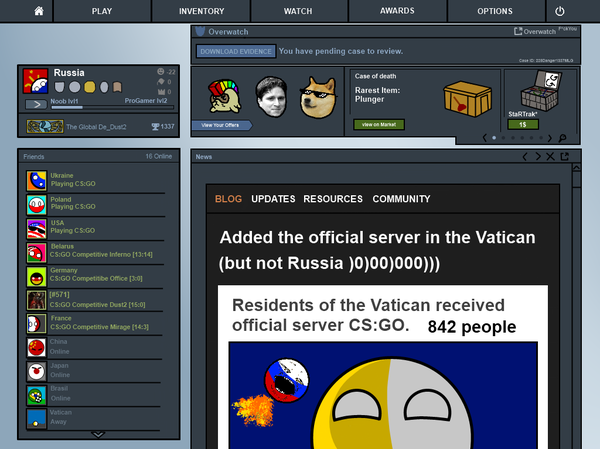Open the StaRTrak crate item
The image size is (600, 449).
(540, 91)
